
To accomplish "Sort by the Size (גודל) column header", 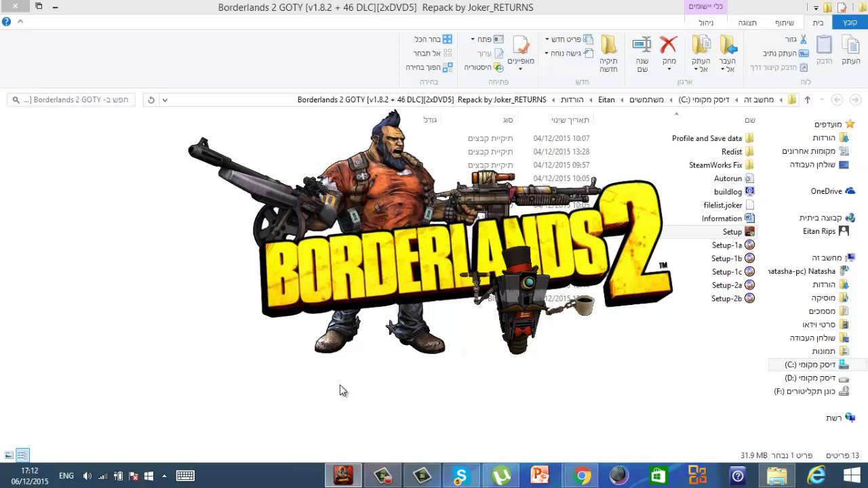I will pyautogui.click(x=430, y=120).
